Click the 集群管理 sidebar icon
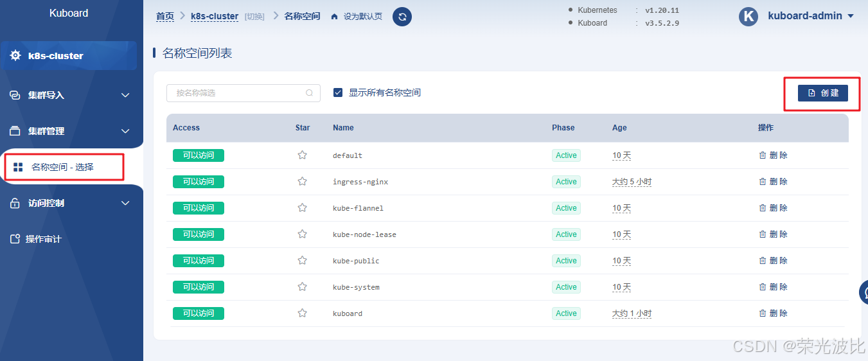 [15, 131]
